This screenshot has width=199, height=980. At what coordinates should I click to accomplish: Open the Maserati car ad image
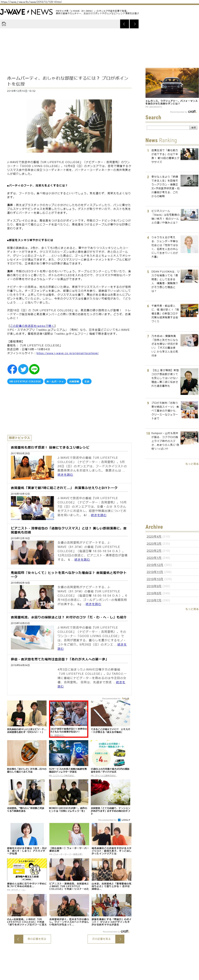coord(172,83)
